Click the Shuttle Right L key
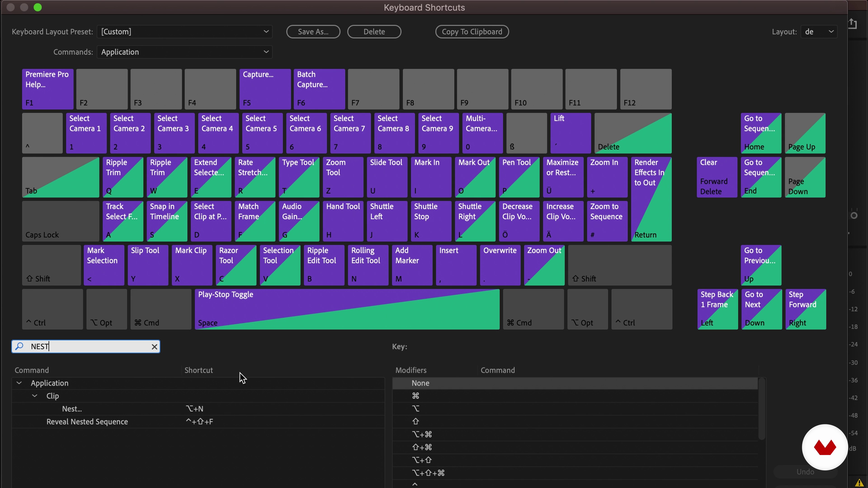This screenshot has height=488, width=868. tap(475, 221)
